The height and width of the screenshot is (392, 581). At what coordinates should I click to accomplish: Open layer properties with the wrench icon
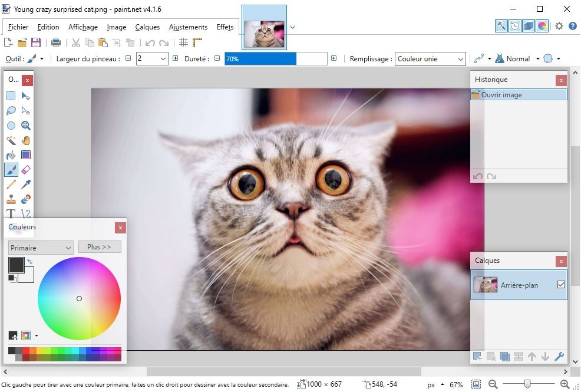560,357
